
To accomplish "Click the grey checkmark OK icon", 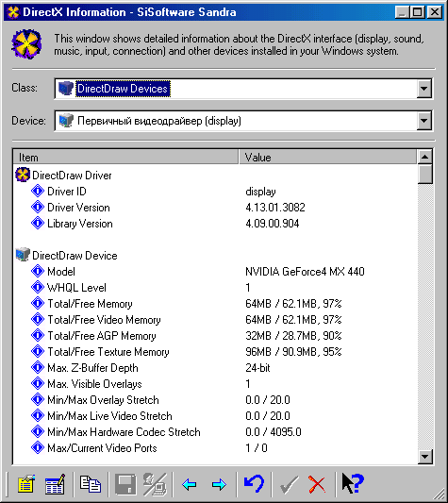I will (x=289, y=484).
